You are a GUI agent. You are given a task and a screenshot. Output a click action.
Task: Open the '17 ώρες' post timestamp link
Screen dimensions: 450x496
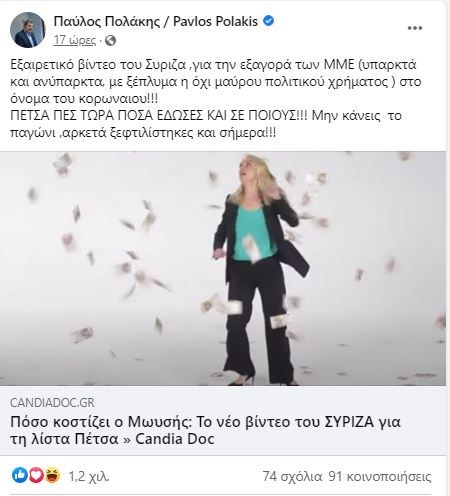coord(75,40)
